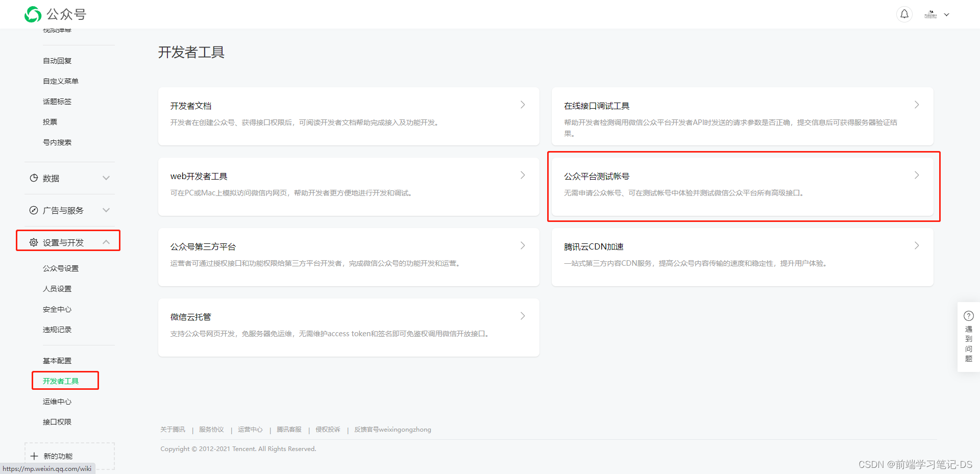Open 腾讯云CDN加速 card title
The image size is (980, 474).
594,246
